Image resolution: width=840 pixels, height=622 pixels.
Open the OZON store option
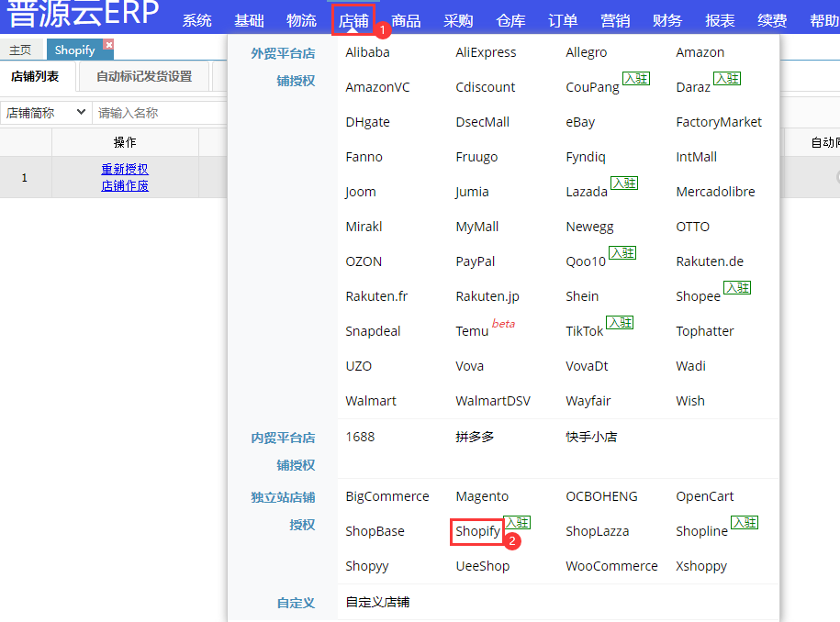[364, 261]
